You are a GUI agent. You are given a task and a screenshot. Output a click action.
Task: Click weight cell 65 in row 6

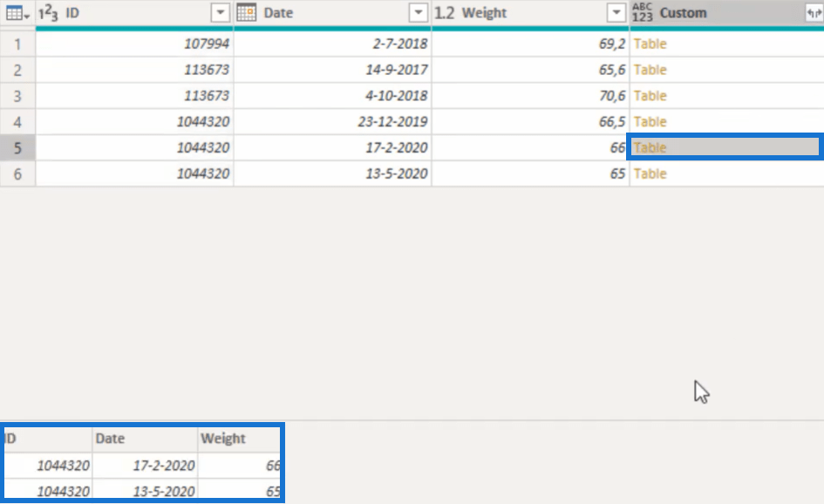[530, 174]
